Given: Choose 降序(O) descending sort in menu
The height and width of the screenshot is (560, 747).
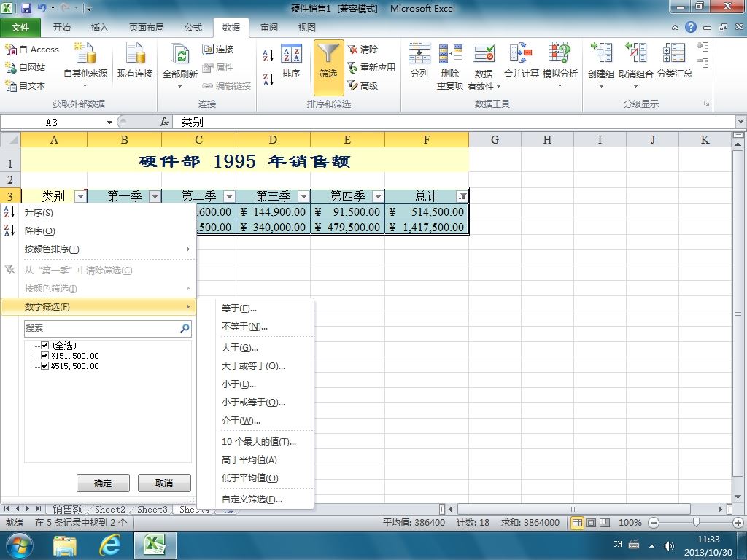Looking at the screenshot, I should (x=98, y=231).
